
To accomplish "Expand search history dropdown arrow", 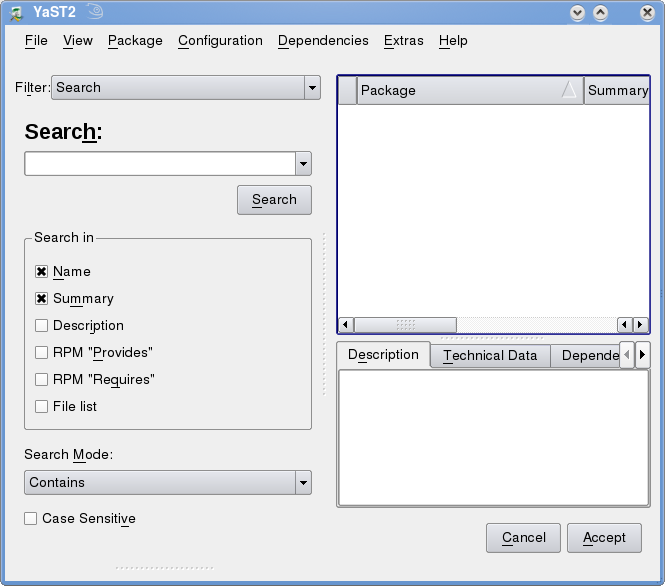I will [x=303, y=164].
